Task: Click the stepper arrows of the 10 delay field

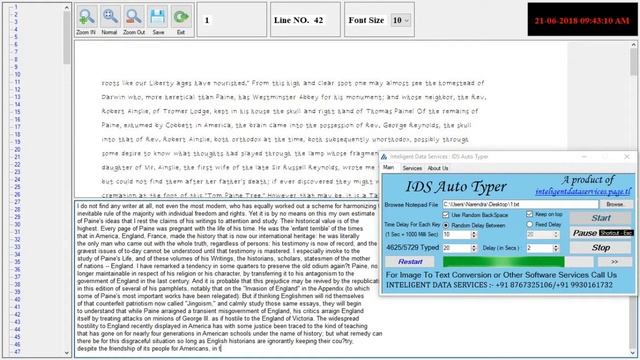Action: coord(474,235)
